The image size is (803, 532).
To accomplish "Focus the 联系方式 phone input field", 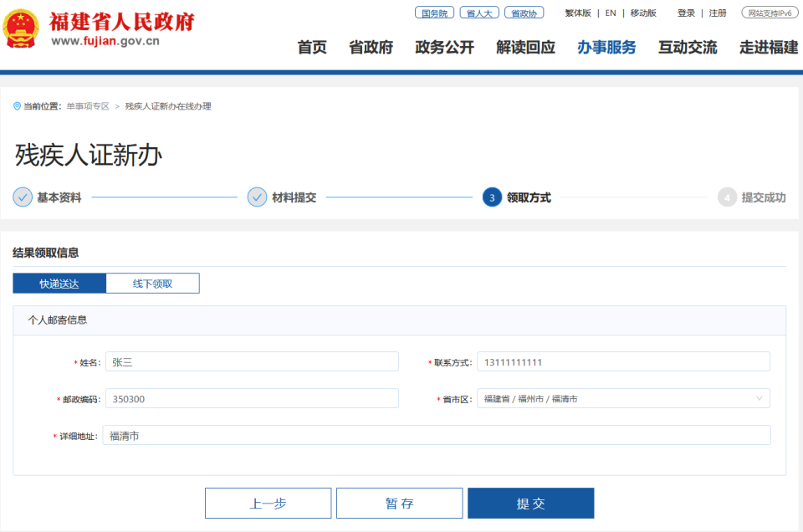I will coord(623,361).
